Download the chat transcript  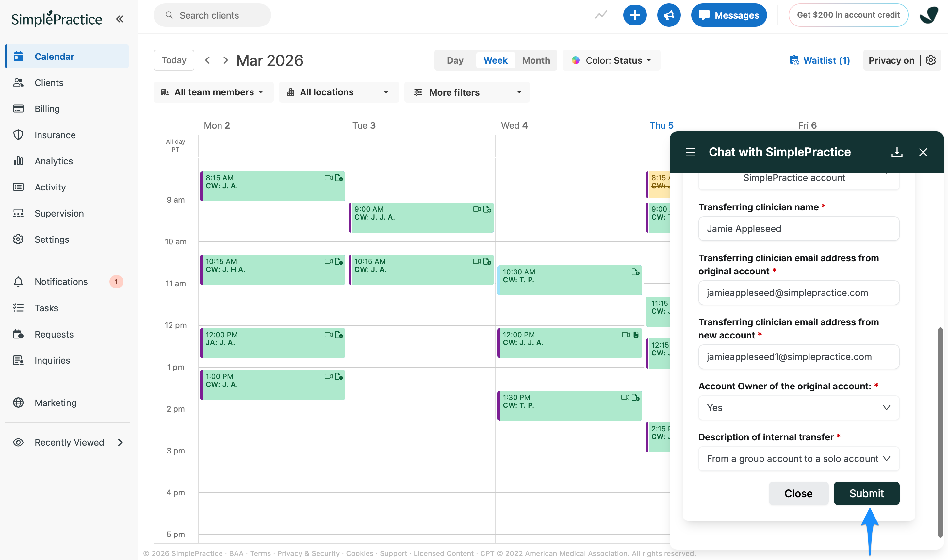click(x=897, y=152)
